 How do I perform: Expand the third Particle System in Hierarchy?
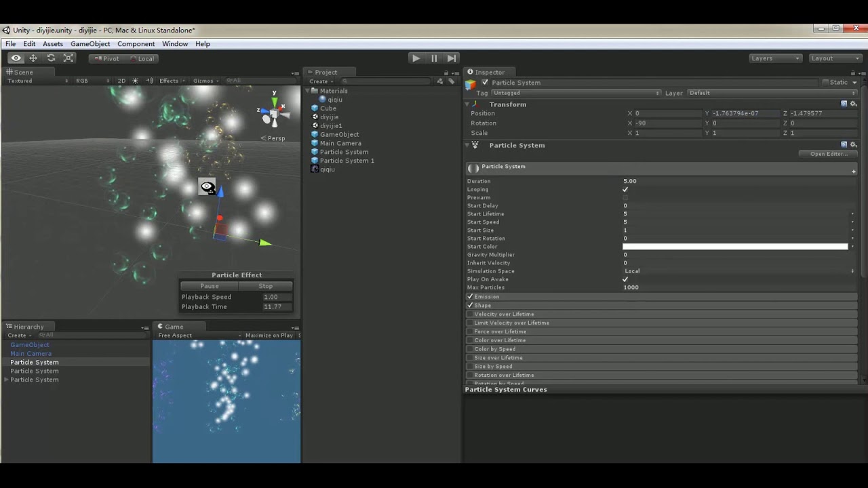coord(7,380)
